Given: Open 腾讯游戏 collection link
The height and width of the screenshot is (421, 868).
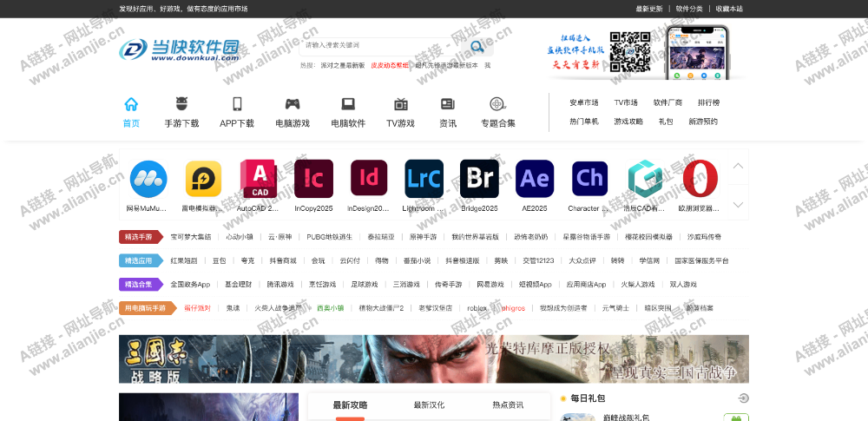Looking at the screenshot, I should [x=280, y=285].
